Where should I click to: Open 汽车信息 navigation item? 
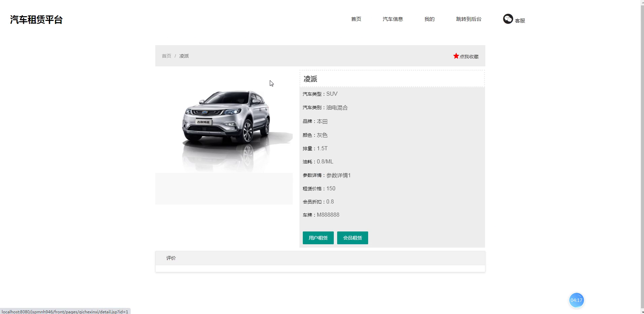393,19
